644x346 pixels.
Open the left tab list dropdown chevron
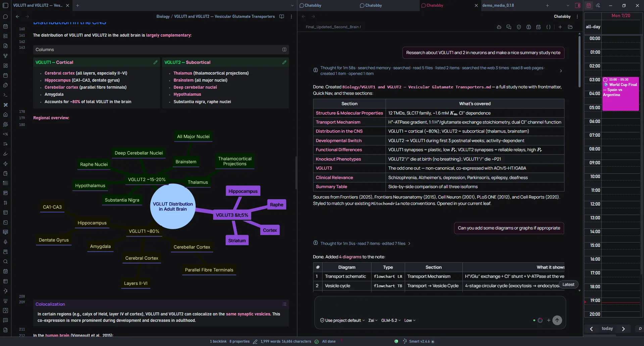292,5
